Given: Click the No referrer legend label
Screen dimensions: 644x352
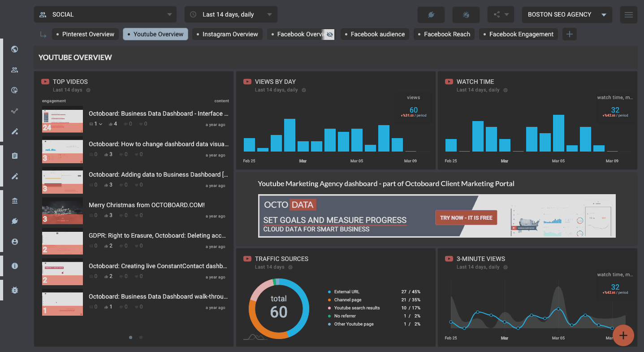Looking at the screenshot, I should coord(346,316).
